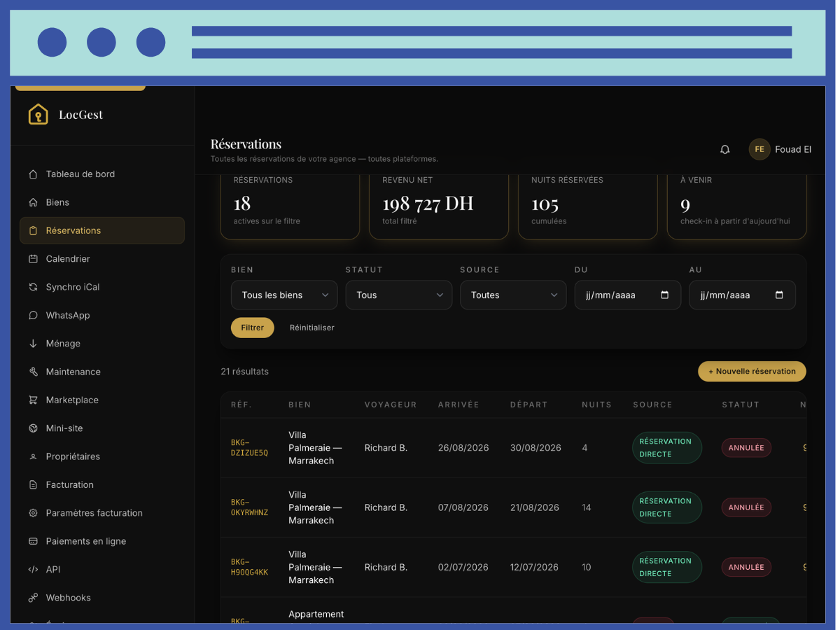Click the WhatsApp chat bubble icon
The width and height of the screenshot is (840, 630).
33,315
